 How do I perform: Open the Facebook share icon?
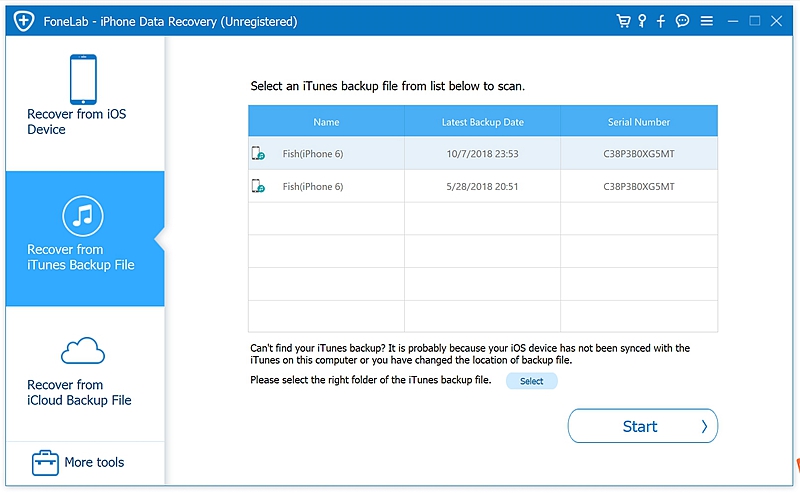[661, 21]
